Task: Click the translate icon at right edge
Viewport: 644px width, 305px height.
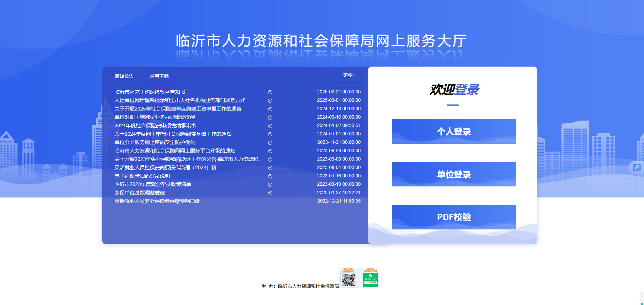Action: point(636,168)
